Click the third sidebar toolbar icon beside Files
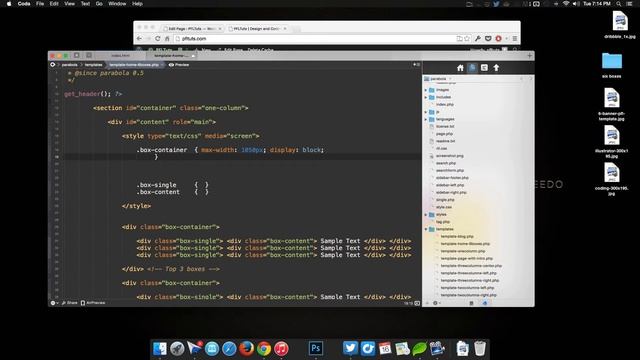 click(484, 68)
